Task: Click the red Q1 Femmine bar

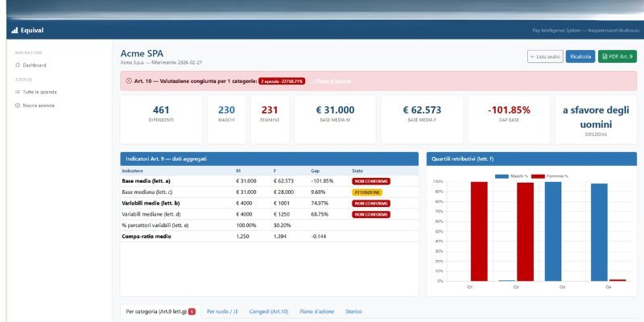Action: [x=479, y=232]
